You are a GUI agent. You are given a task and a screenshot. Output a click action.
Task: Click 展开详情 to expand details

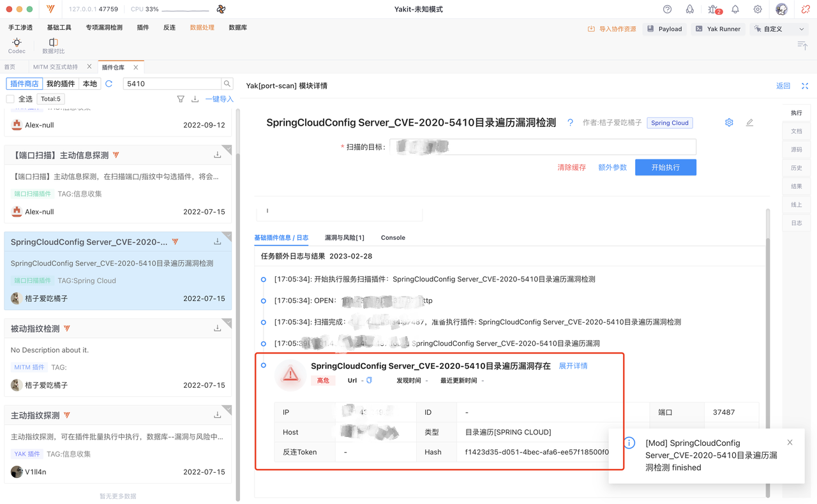[573, 366]
